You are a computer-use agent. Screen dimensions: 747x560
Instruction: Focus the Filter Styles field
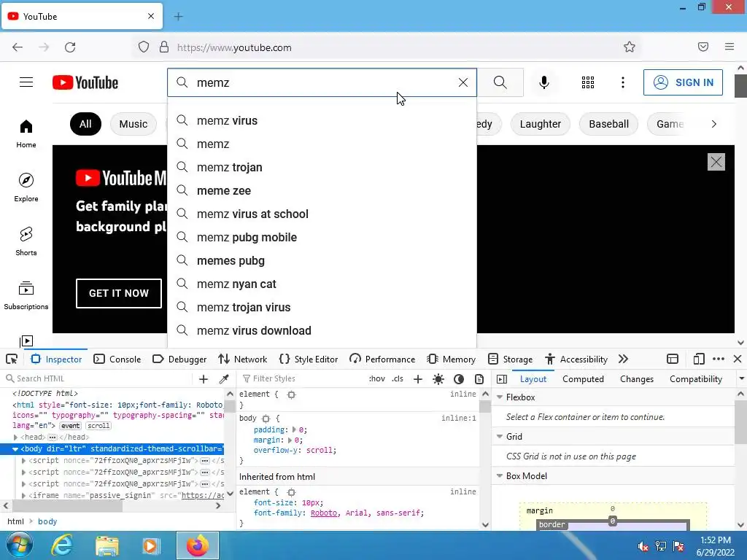pos(301,378)
